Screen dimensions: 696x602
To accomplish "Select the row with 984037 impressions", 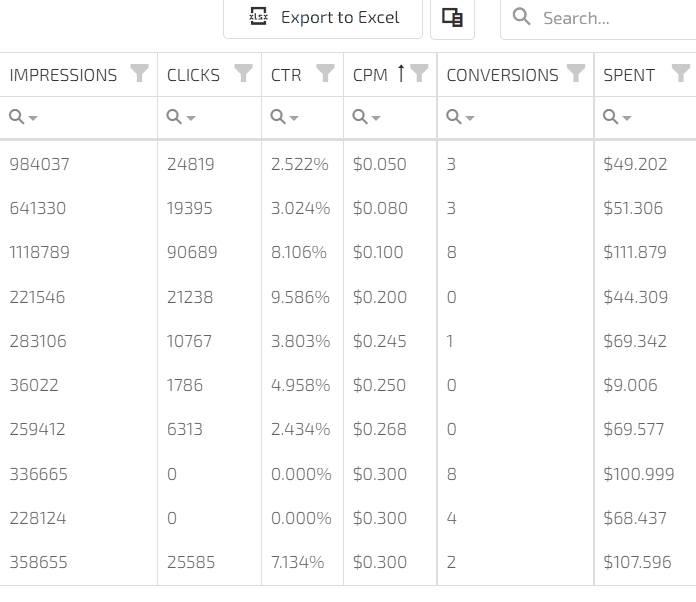I will tap(40, 164).
